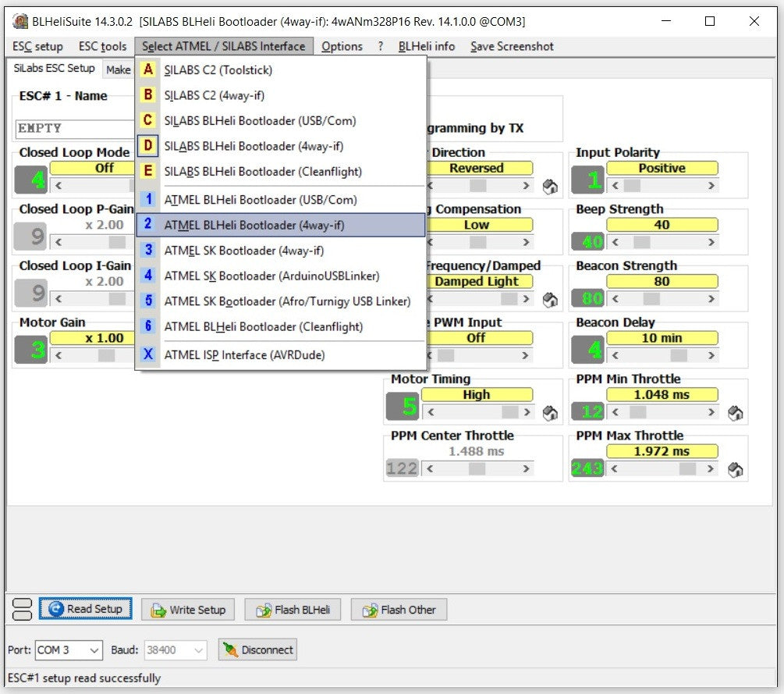784x694 pixels.
Task: Select ATMEL ISP Interface (AVRDude) entry
Action: click(x=244, y=355)
